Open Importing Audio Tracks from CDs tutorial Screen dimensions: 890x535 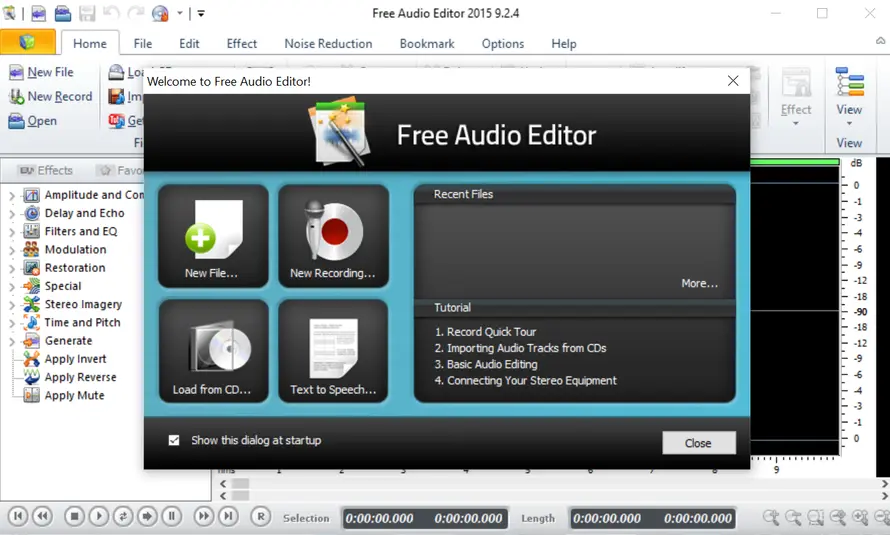[x=520, y=348]
